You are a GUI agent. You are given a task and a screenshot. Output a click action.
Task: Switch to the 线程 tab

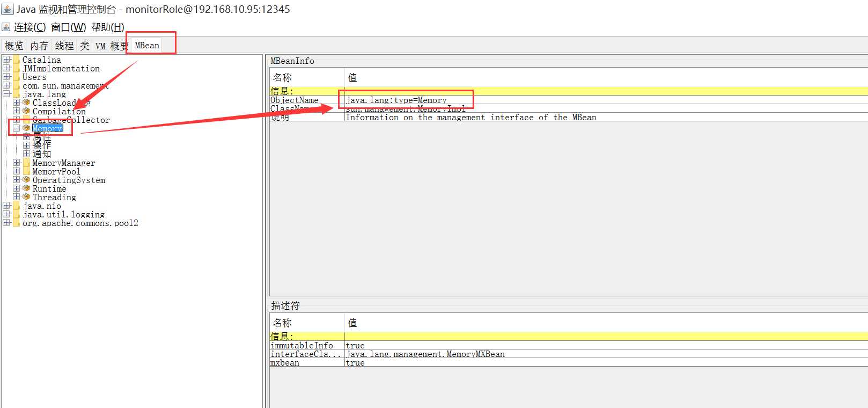pos(64,46)
